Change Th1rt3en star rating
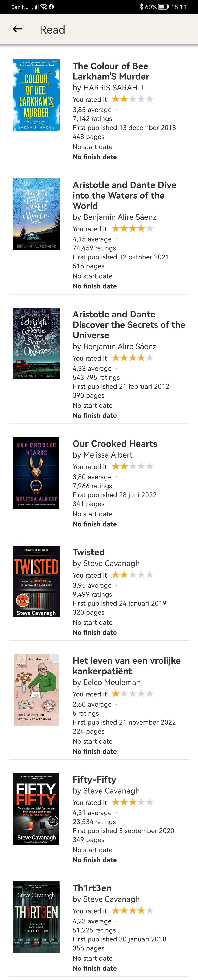Image resolution: width=198 pixels, height=980 pixels. click(132, 911)
